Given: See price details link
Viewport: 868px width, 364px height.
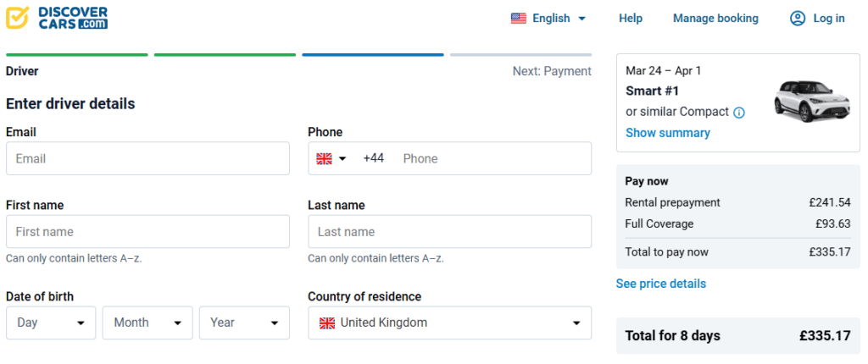Looking at the screenshot, I should point(661,284).
